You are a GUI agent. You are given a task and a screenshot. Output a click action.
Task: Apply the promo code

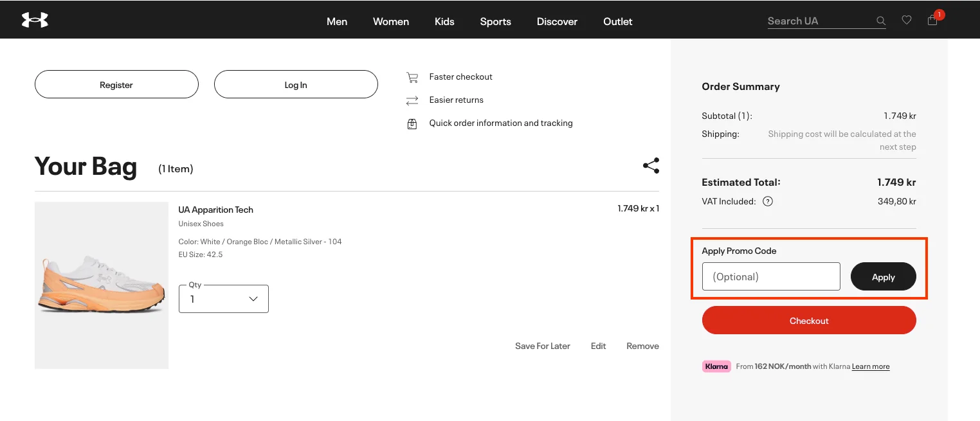884,276
